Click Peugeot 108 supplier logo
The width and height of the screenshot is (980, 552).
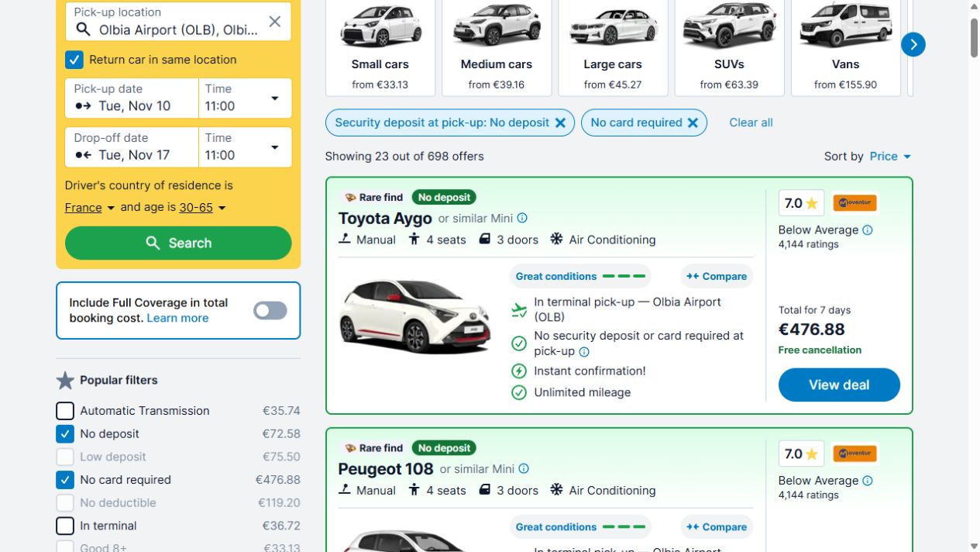point(854,454)
